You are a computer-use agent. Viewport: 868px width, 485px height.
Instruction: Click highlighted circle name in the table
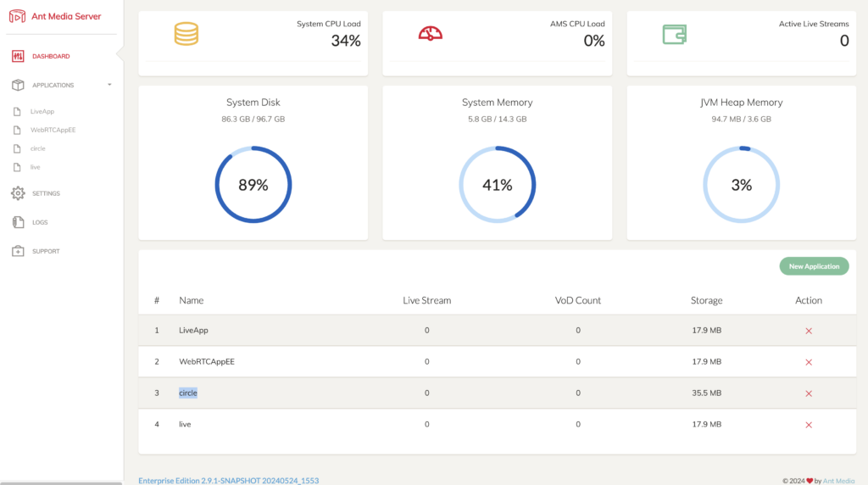187,393
